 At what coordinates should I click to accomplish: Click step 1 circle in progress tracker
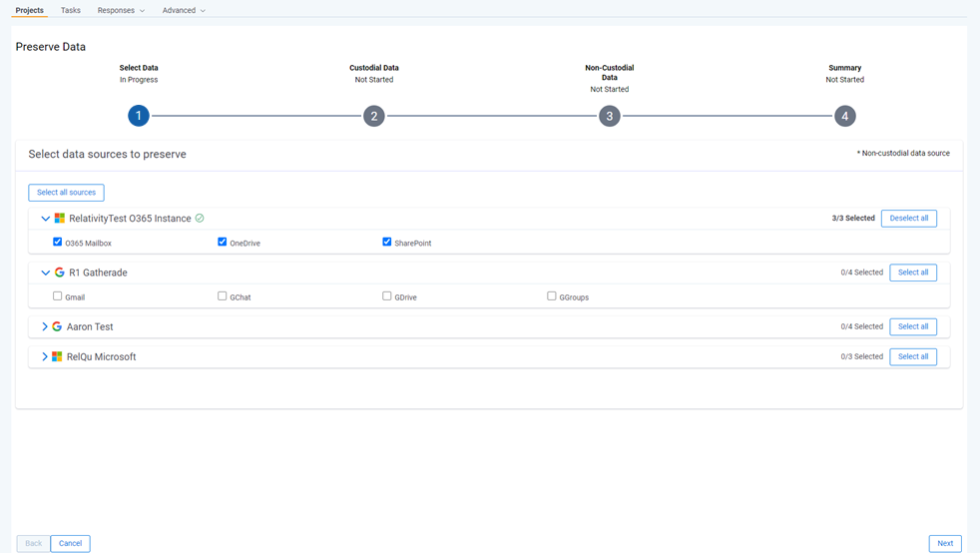pyautogui.click(x=139, y=116)
